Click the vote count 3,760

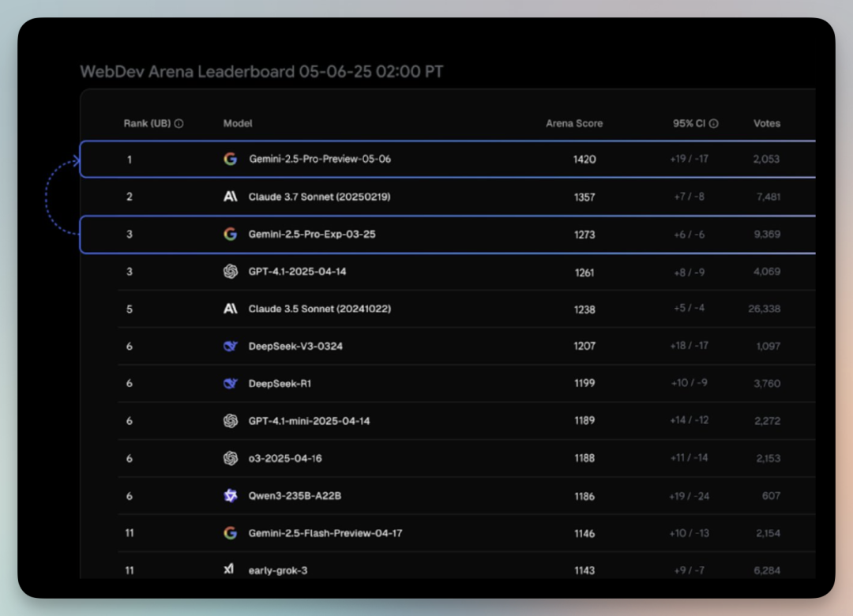(x=767, y=384)
